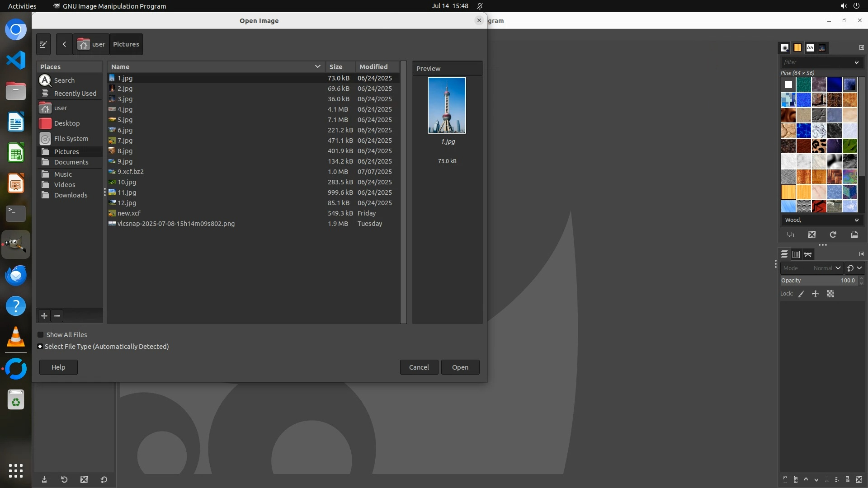The height and width of the screenshot is (488, 868).
Task: Select Recently Used in Places
Action: [75, 94]
